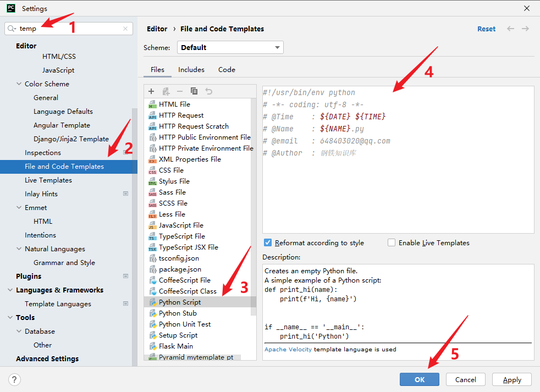
Task: Select Python Stub template
Action: [x=178, y=313]
